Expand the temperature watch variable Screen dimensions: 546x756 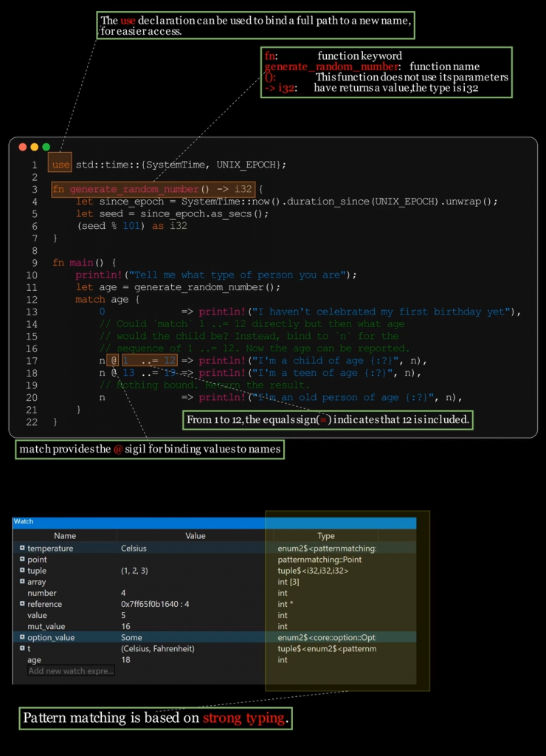click(x=22, y=549)
